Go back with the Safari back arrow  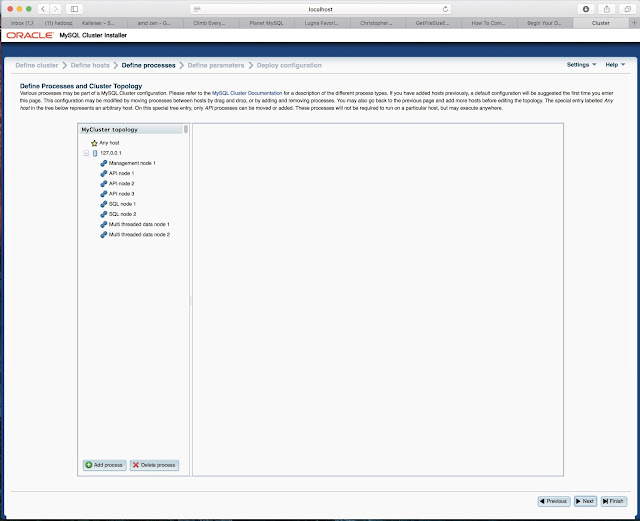coord(43,9)
